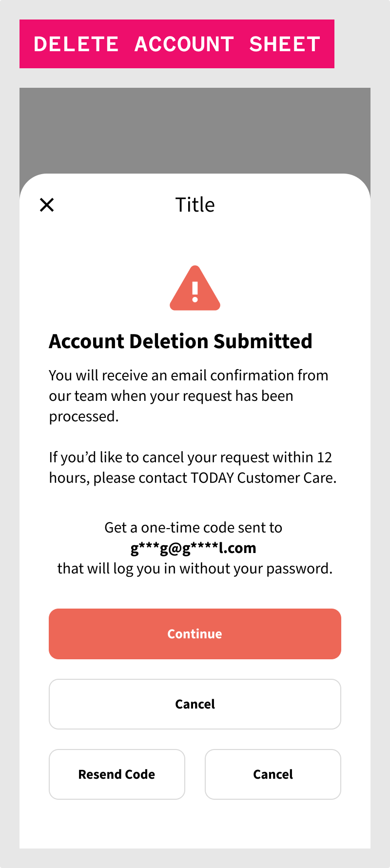The height and width of the screenshot is (868, 390).
Task: Click the full-width Cancel button below Continue
Action: (x=195, y=704)
